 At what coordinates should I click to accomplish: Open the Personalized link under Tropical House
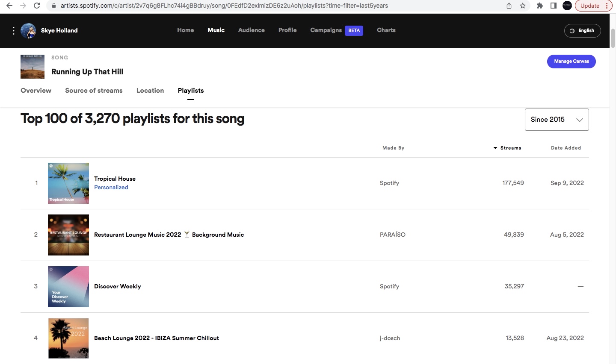tap(111, 187)
